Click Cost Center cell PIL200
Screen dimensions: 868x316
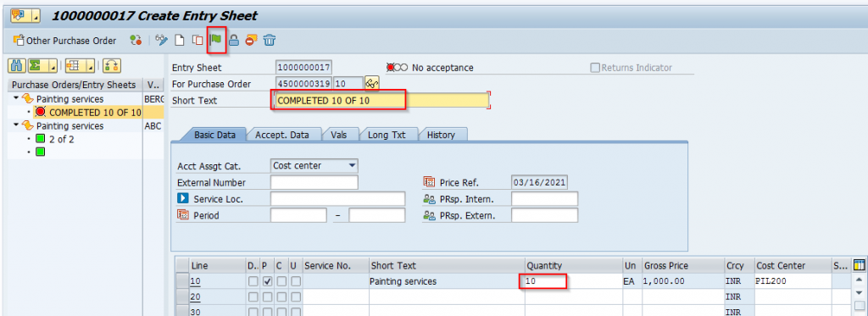(x=793, y=281)
